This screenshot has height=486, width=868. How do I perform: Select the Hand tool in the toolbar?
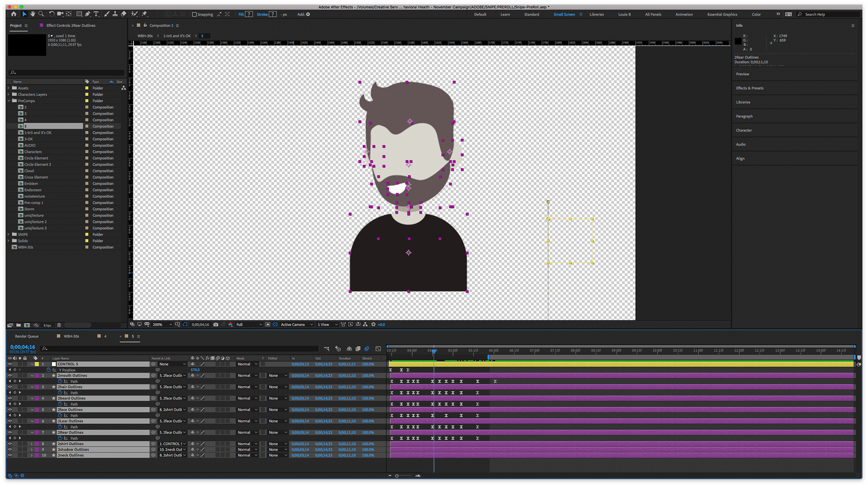click(32, 14)
